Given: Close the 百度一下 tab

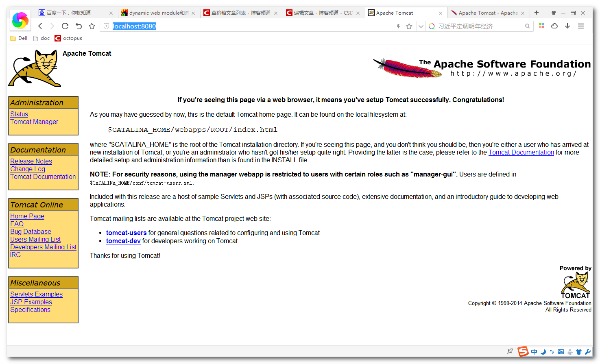Looking at the screenshot, I should pyautogui.click(x=111, y=13).
